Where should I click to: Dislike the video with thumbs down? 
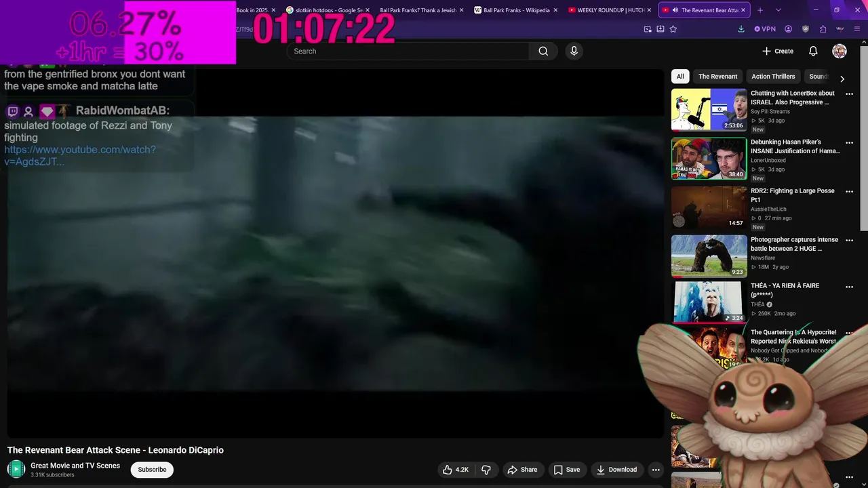486,470
